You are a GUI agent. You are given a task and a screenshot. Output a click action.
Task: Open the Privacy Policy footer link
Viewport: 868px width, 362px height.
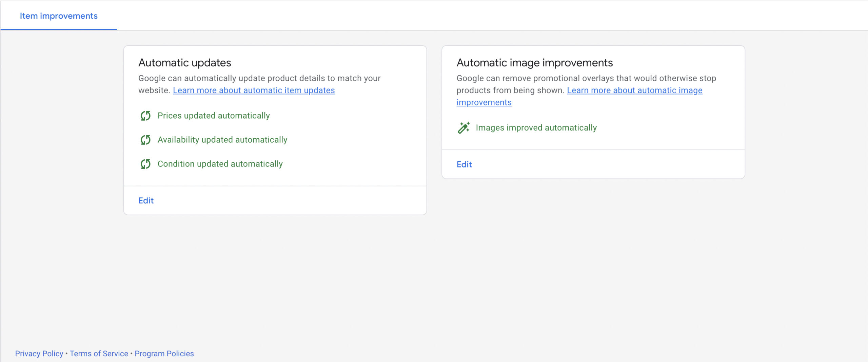(39, 354)
